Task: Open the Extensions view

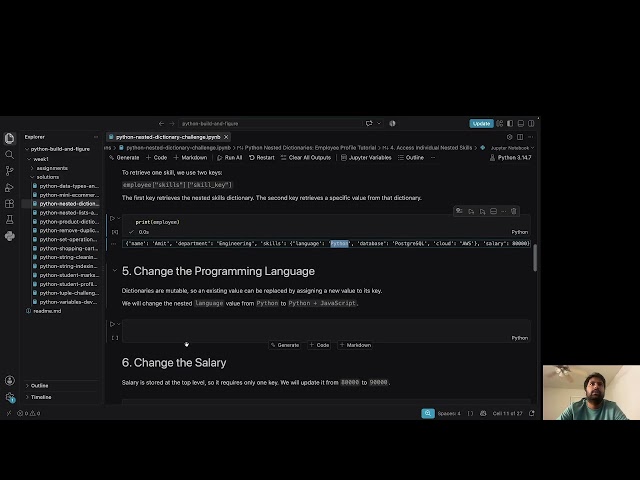Action: point(9,203)
